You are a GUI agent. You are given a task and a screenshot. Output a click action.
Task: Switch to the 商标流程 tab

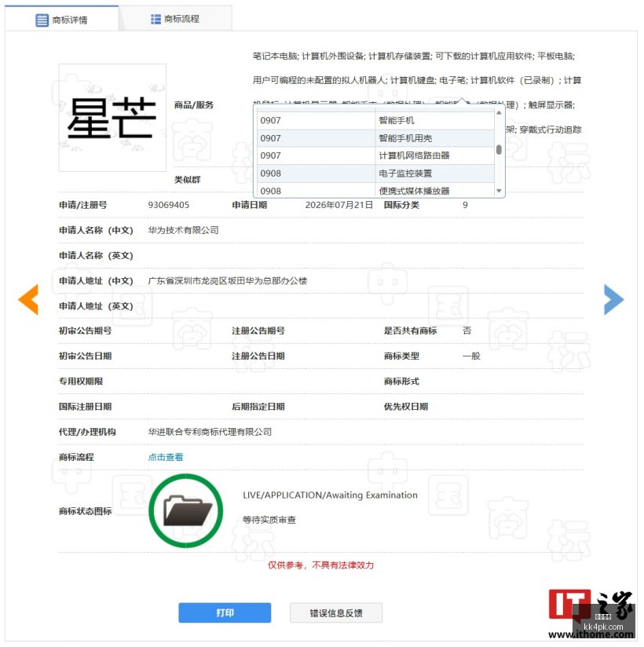[176, 19]
